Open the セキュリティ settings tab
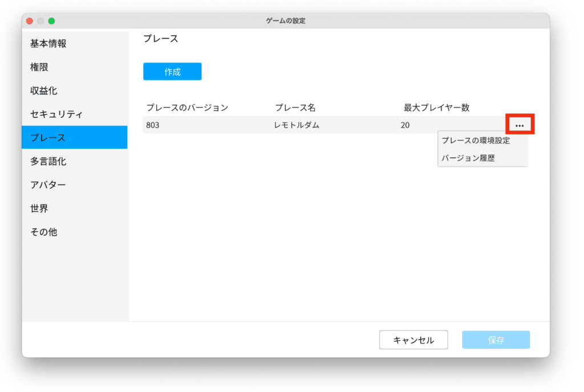The image size is (584, 392). click(x=56, y=114)
